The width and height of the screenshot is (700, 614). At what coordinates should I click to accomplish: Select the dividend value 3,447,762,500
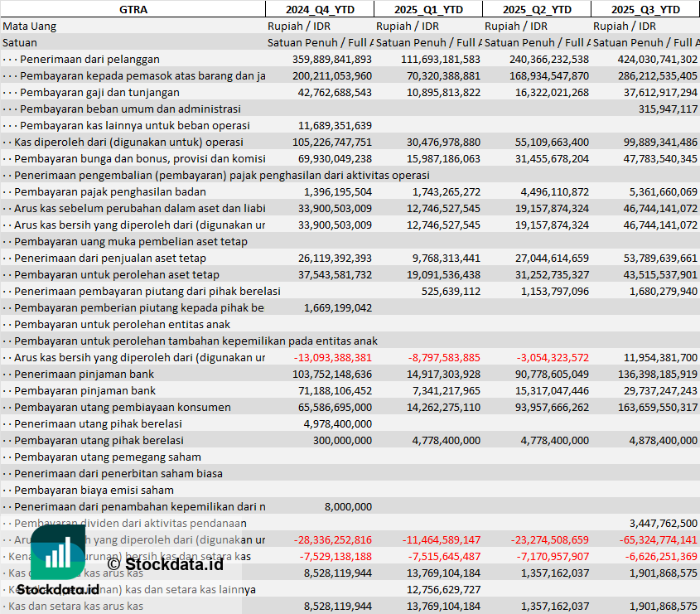point(663,523)
